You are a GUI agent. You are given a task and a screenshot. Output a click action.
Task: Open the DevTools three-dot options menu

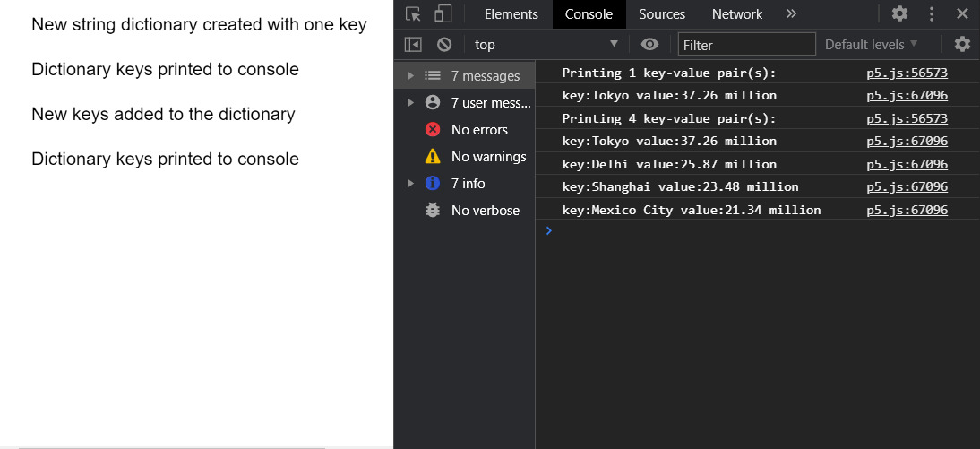[x=932, y=13]
